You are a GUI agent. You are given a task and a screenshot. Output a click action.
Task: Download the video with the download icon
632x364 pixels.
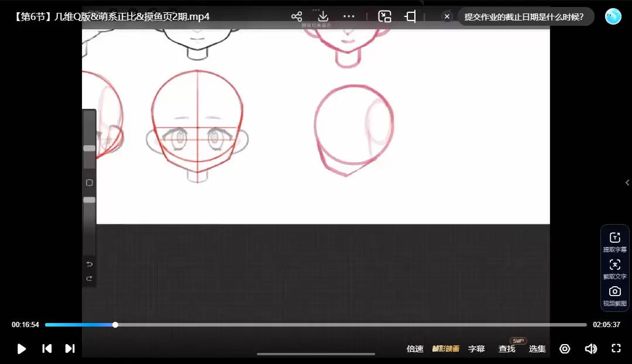[323, 16]
